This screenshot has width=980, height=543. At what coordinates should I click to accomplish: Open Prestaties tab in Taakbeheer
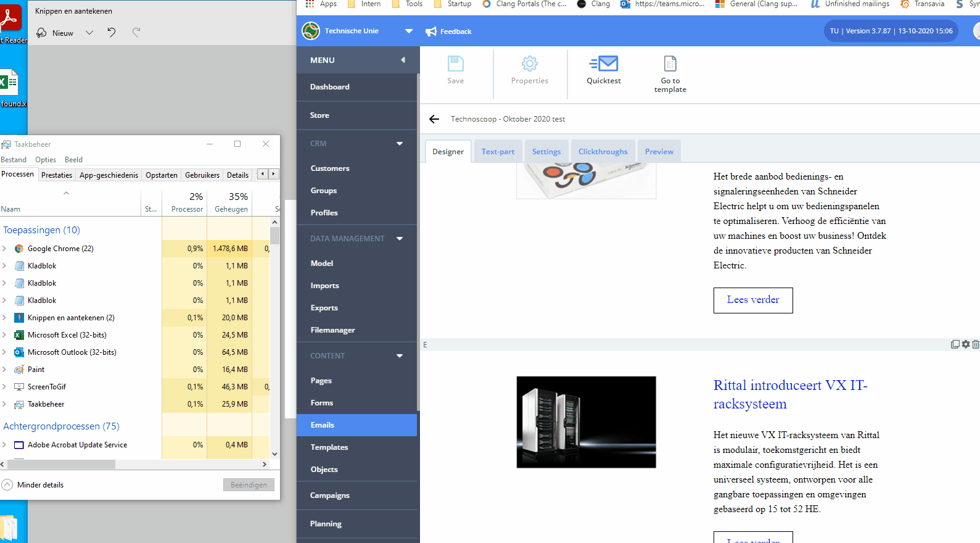tap(57, 175)
